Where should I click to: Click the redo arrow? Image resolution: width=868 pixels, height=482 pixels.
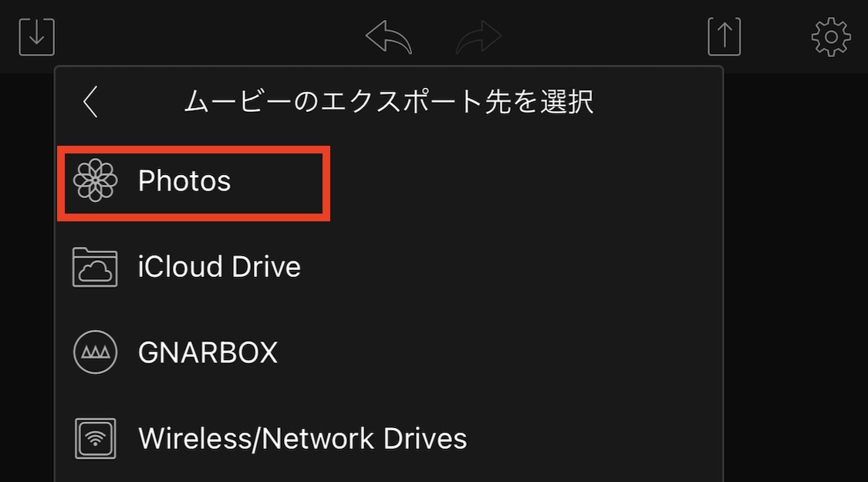click(478, 36)
